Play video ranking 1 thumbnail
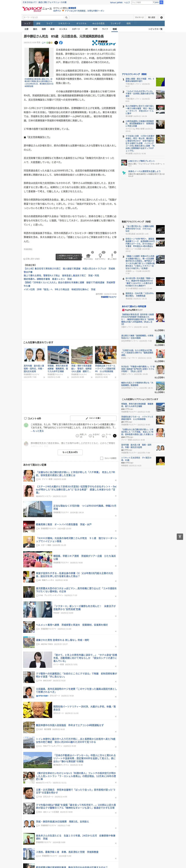 pyautogui.click(x=160, y=229)
